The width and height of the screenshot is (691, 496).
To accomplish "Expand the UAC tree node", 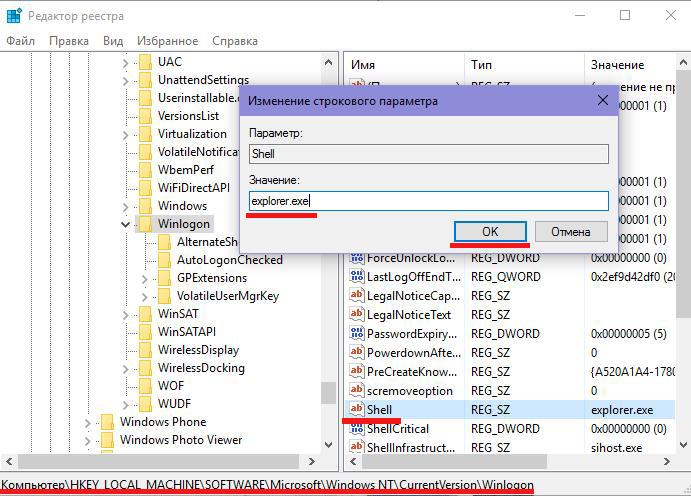I will (125, 62).
